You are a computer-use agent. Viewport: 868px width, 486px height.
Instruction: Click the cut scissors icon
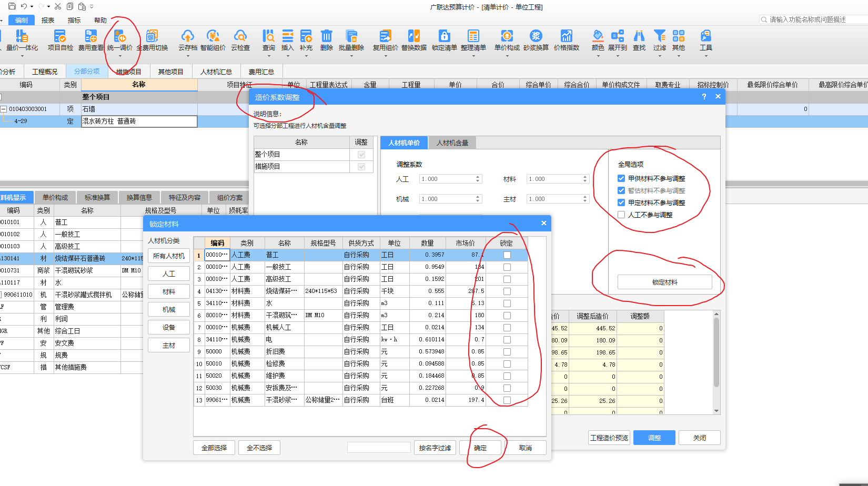[57, 6]
